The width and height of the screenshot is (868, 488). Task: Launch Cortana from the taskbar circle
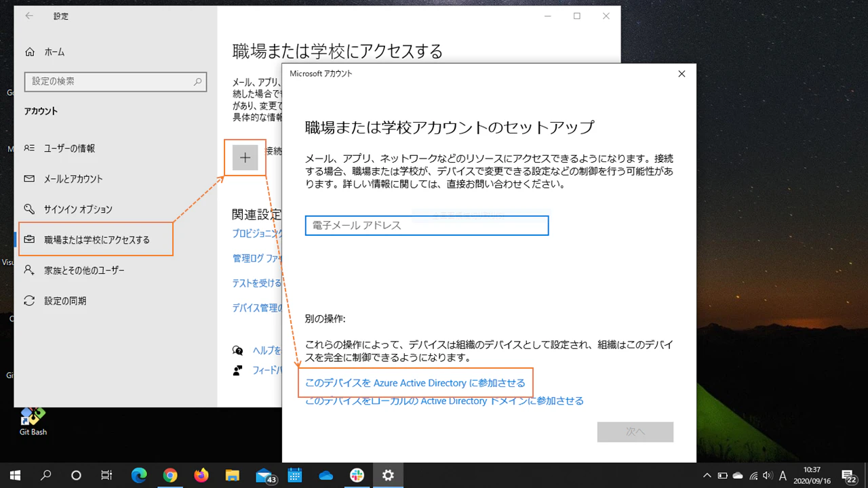(76, 475)
